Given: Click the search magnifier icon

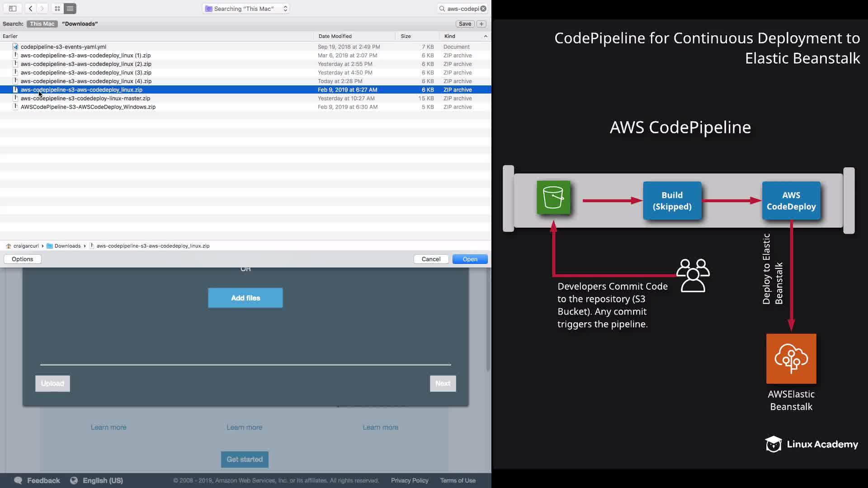Looking at the screenshot, I should point(442,9).
